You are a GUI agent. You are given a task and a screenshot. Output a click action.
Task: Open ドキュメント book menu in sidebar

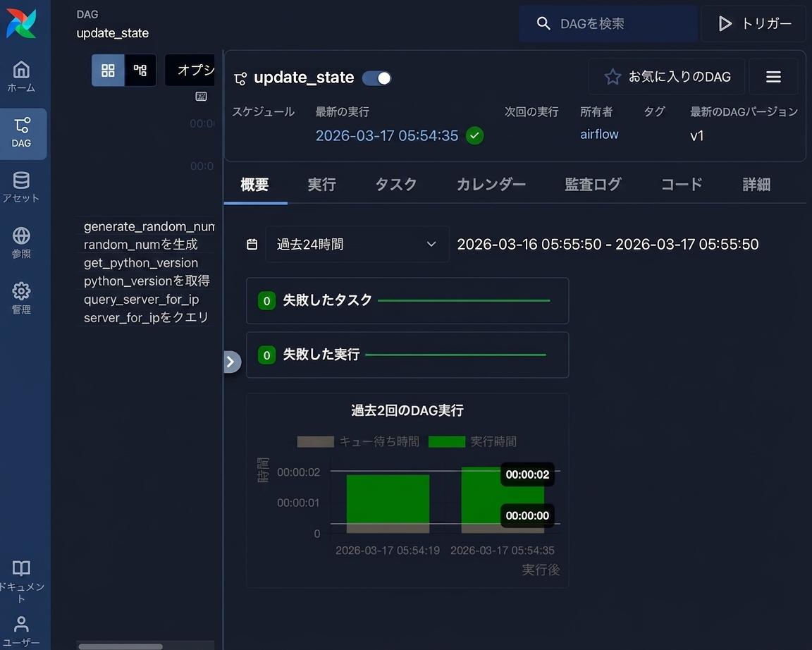point(21,581)
